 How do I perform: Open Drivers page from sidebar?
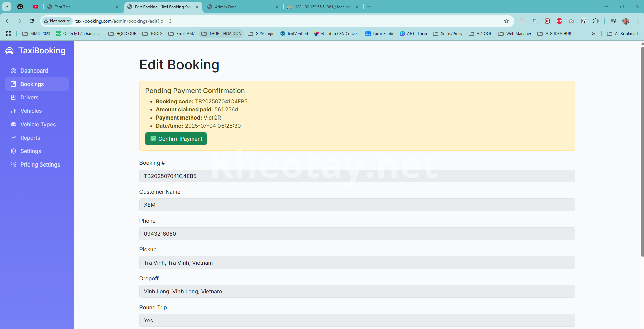[x=29, y=97]
